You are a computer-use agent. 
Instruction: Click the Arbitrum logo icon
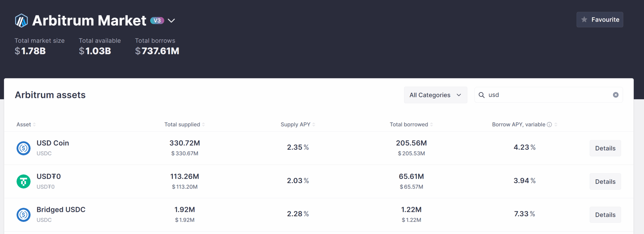21,20
